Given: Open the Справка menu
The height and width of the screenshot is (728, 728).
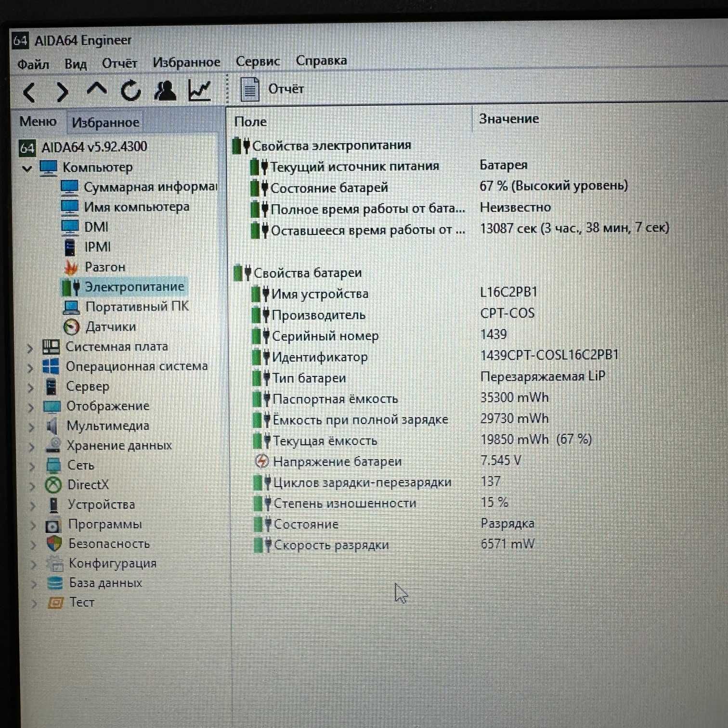Looking at the screenshot, I should click(x=321, y=60).
